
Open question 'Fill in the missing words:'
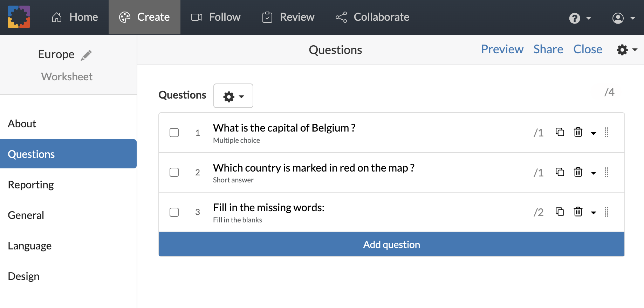click(x=269, y=208)
